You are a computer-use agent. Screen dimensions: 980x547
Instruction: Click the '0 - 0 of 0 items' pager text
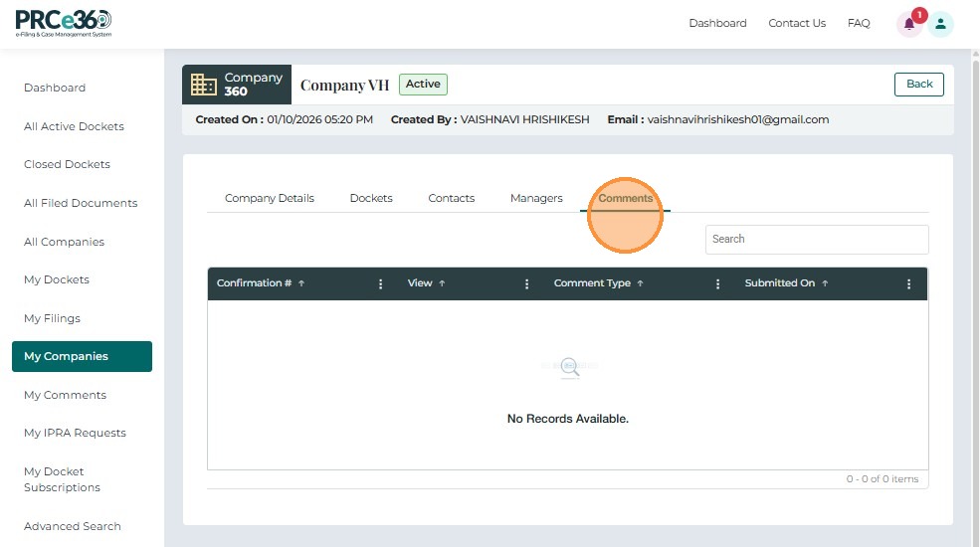coord(882,479)
